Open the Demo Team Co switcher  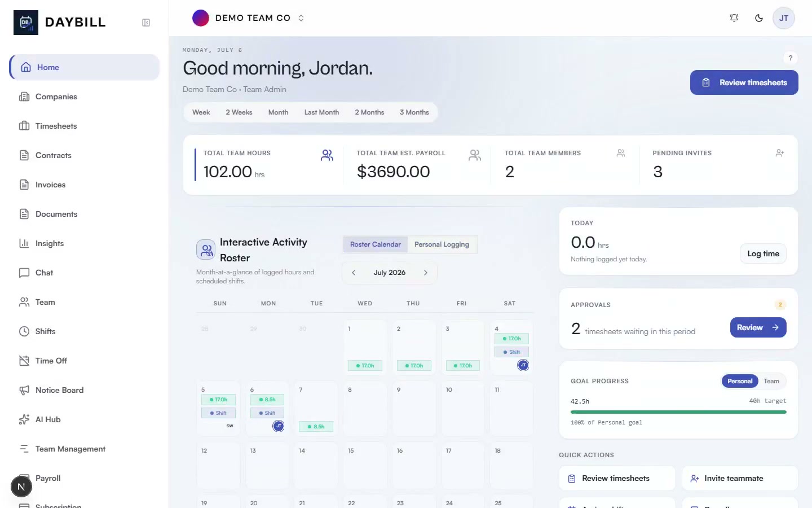pos(249,18)
